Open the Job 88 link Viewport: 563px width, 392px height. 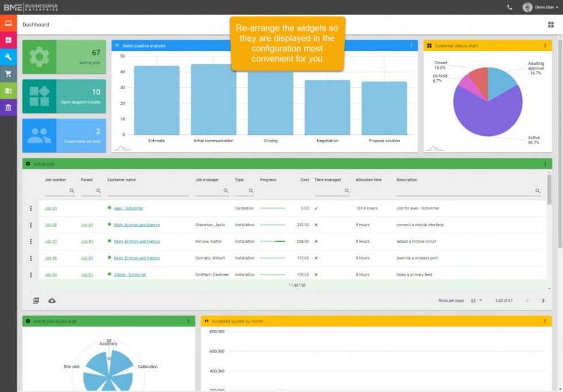click(51, 225)
